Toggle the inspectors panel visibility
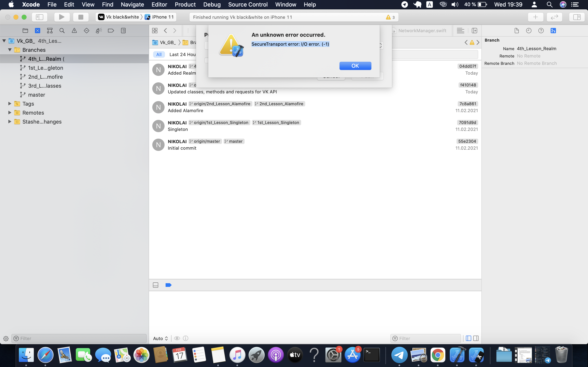Screen dimensions: 588x367 tap(577, 17)
